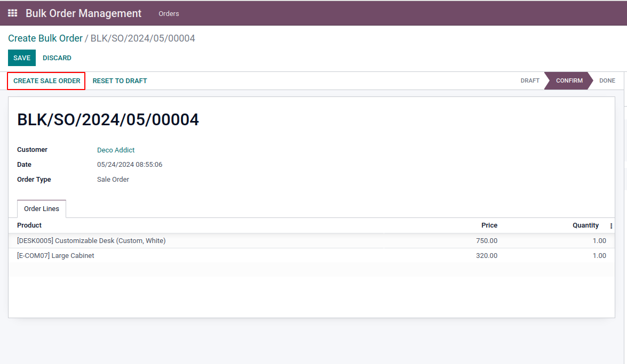Click the breadcrumb record name BLK/SO/2024/05/00004
The height and width of the screenshot is (364, 627).
pos(143,38)
